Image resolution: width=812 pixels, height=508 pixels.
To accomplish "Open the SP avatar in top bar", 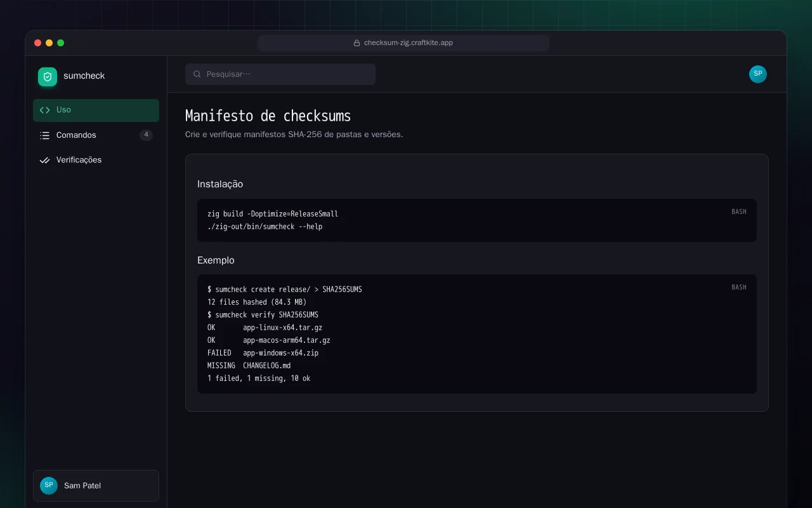I will pos(758,74).
